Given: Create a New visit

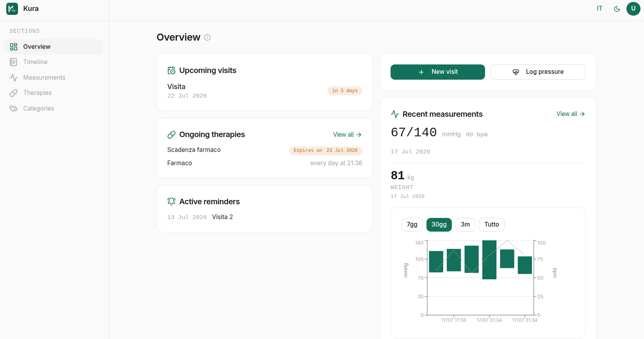Looking at the screenshot, I should pos(438,72).
